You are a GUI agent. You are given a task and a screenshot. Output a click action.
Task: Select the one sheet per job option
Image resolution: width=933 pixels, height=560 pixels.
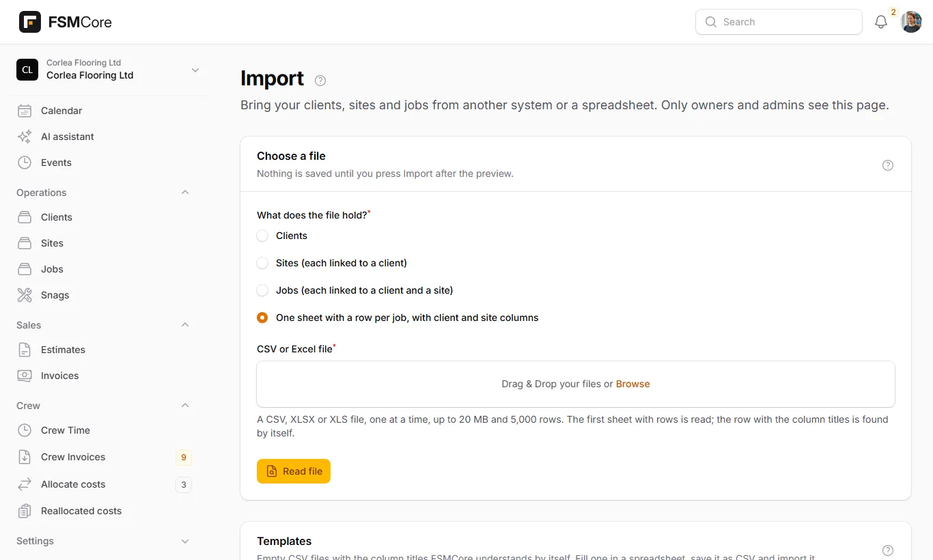pyautogui.click(x=262, y=318)
